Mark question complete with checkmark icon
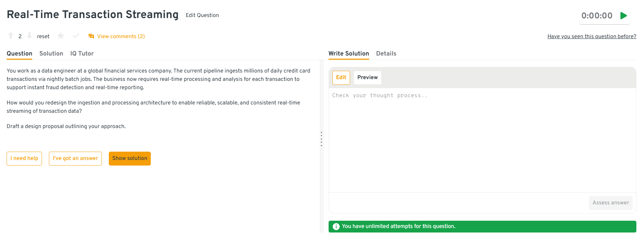Viewport: 644px width, 245px height. (76, 36)
